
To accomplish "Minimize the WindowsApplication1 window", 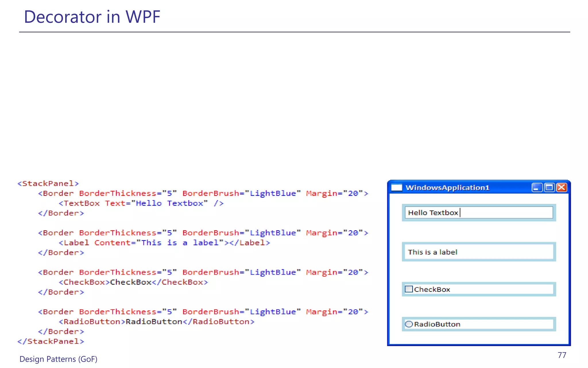I will coord(537,187).
